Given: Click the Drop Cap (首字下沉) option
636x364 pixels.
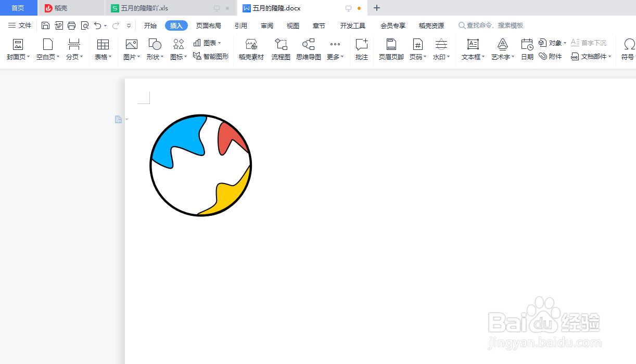Looking at the screenshot, I should coord(589,43).
